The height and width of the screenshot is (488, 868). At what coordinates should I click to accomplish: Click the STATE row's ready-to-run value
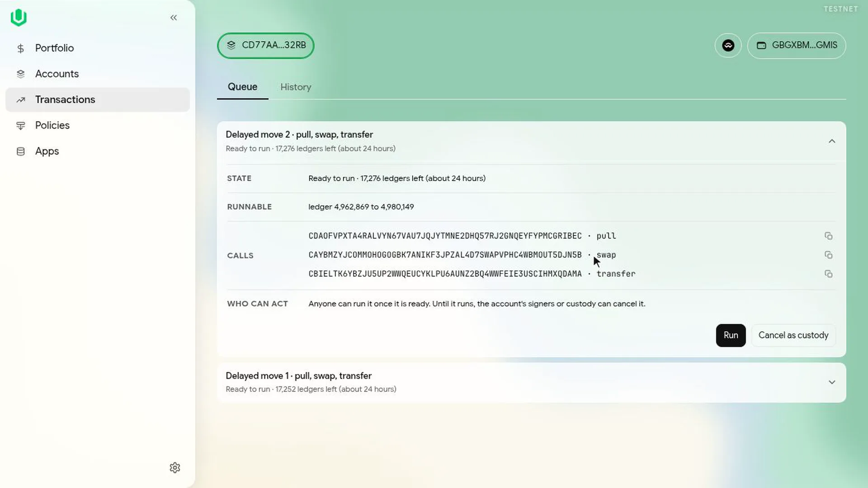pyautogui.click(x=397, y=178)
